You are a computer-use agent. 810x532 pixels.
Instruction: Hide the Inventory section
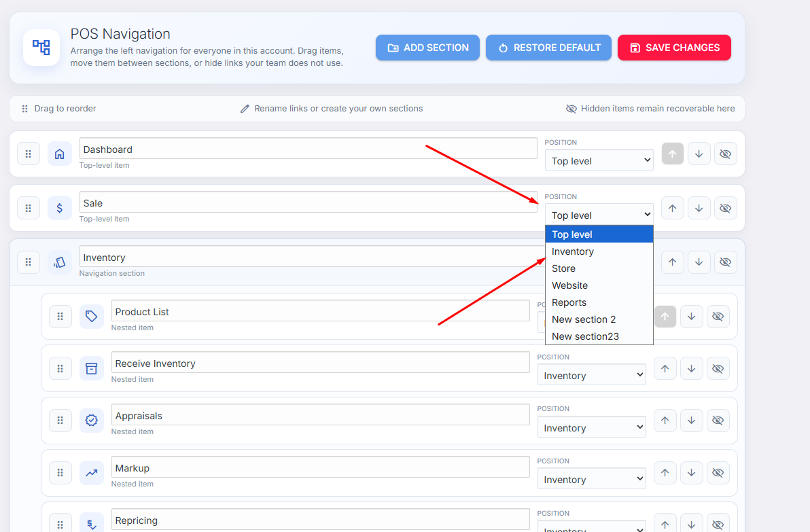[x=726, y=262]
